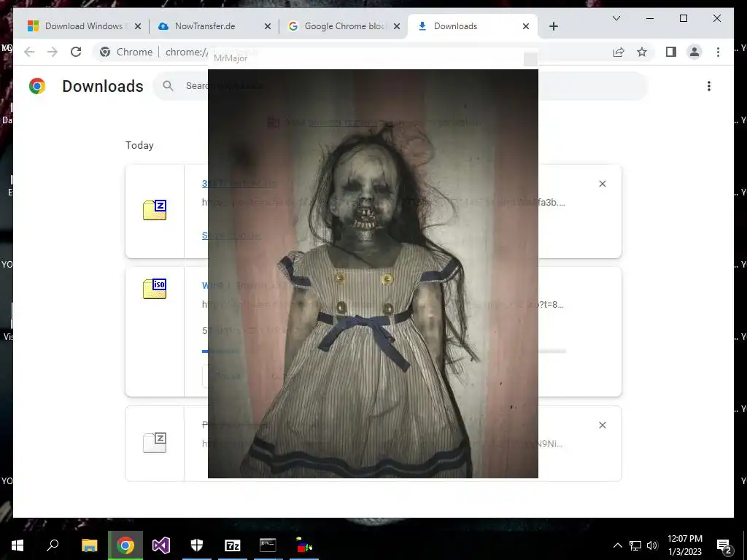Close the Google Chrome block tab
The image size is (747, 560).
(396, 26)
